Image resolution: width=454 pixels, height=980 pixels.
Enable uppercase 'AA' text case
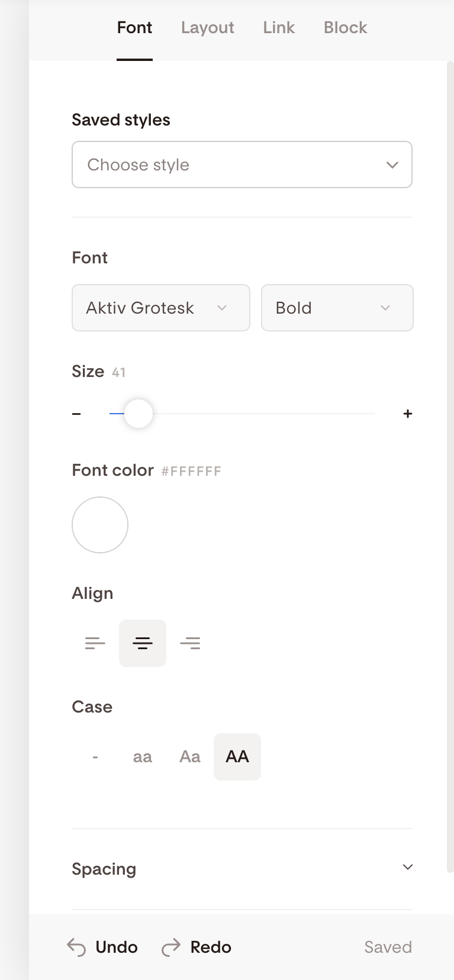click(237, 756)
